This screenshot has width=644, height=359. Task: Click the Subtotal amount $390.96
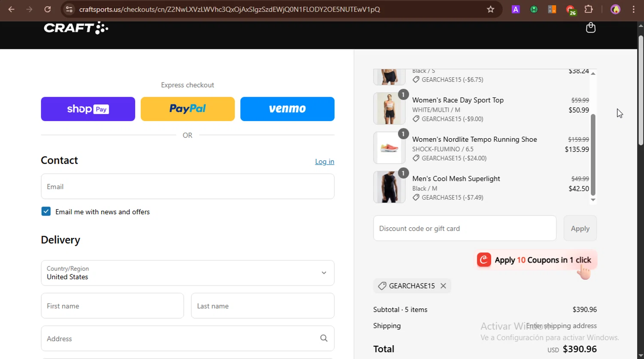coord(584,310)
